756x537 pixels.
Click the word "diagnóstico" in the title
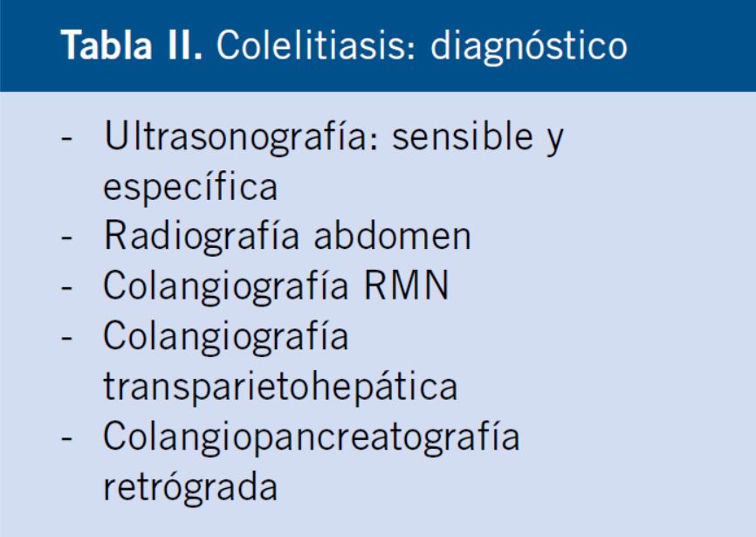pos(529,47)
